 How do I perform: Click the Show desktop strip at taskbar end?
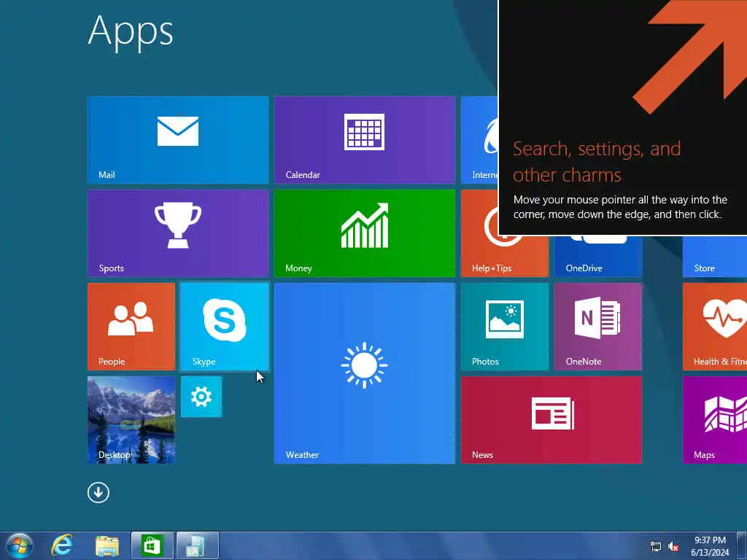[x=742, y=545]
